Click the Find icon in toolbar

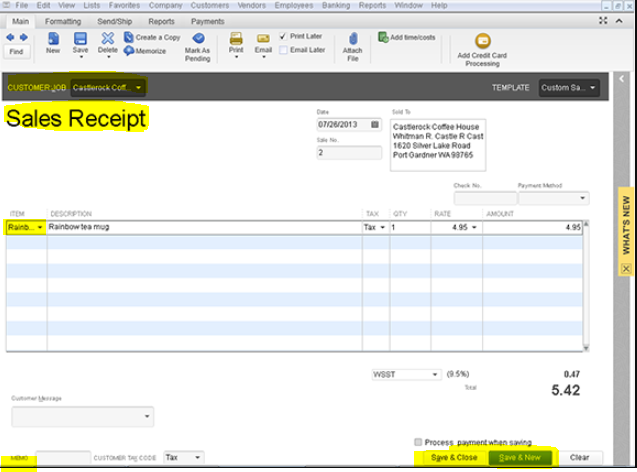pos(15,43)
